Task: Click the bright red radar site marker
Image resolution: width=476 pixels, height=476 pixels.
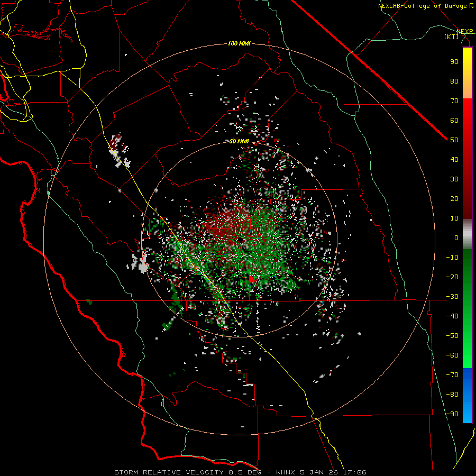Action: click(251, 279)
